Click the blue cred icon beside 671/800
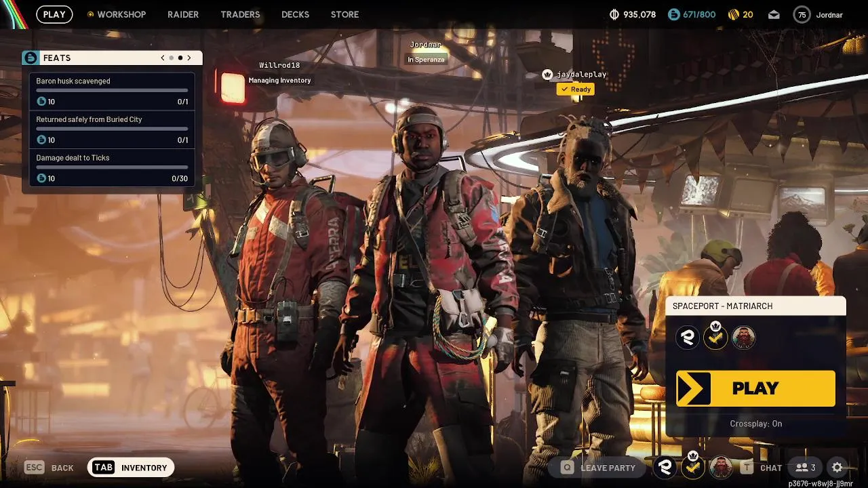 [x=673, y=14]
